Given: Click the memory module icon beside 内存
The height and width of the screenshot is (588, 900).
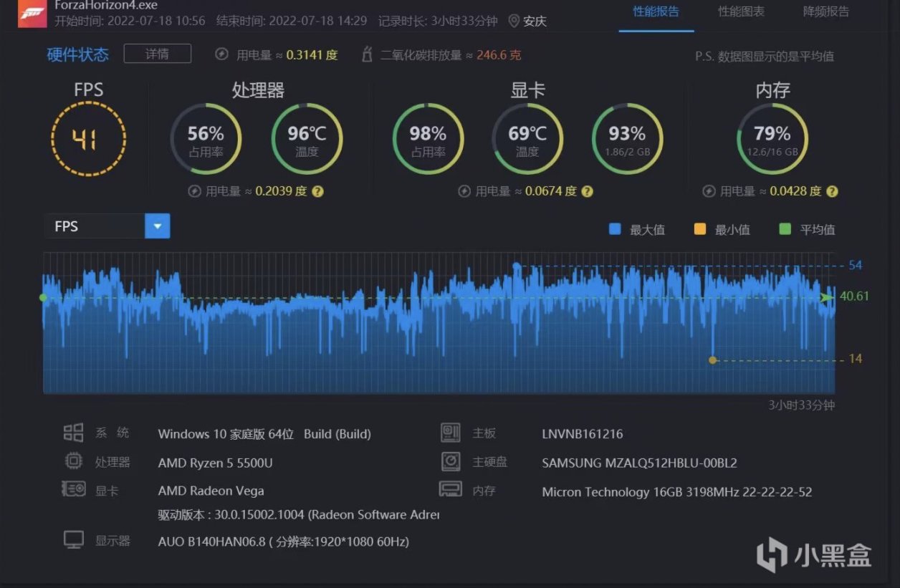Looking at the screenshot, I should pos(450,490).
